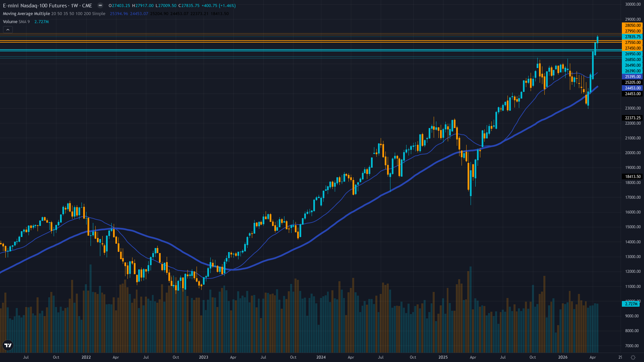644x362 pixels.
Task: Click the H27917.00 high price value
Action: (x=143, y=6)
